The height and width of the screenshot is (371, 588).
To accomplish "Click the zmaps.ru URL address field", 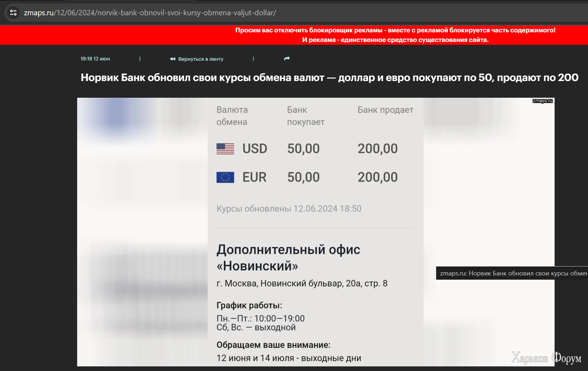I will coord(150,13).
